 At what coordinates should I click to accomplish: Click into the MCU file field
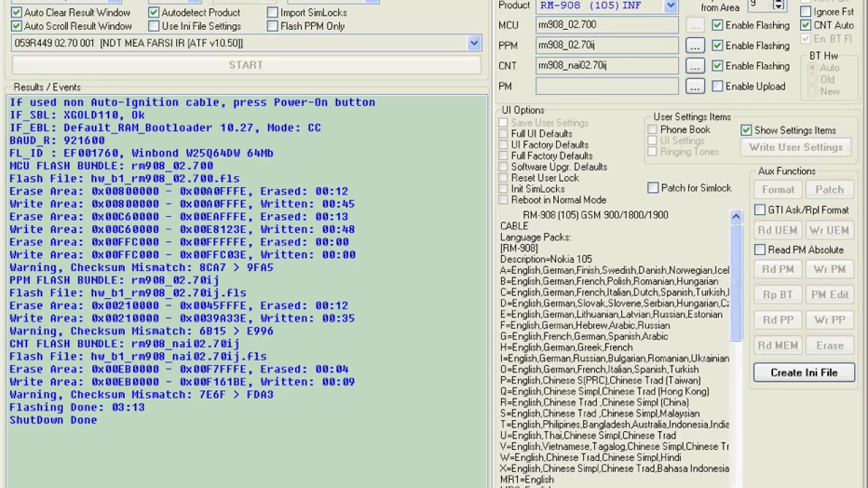pyautogui.click(x=607, y=25)
